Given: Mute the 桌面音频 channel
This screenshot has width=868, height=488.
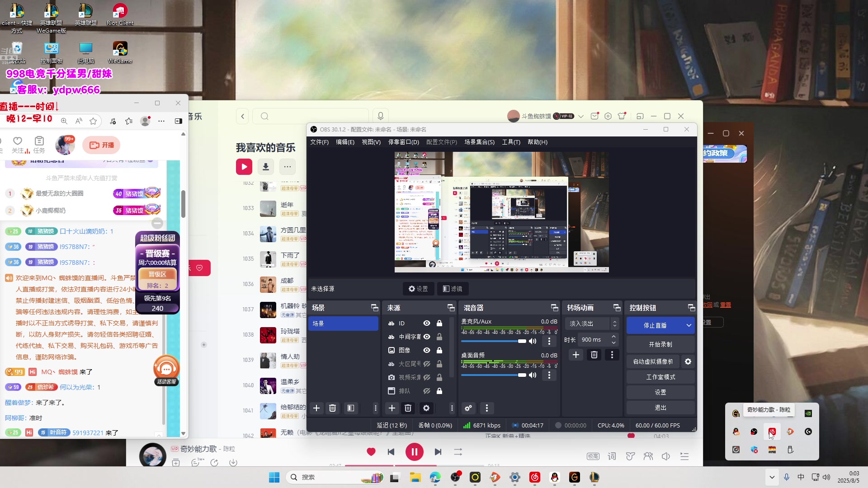Looking at the screenshot, I should click(x=533, y=375).
